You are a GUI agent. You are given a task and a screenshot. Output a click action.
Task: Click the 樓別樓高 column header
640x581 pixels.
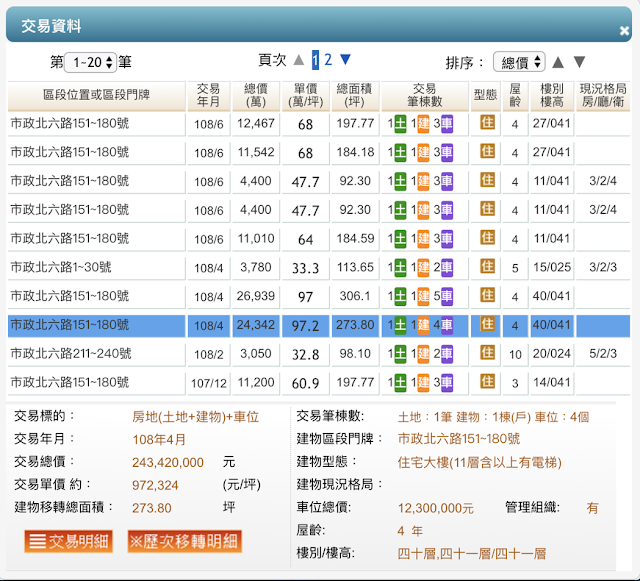[552, 96]
